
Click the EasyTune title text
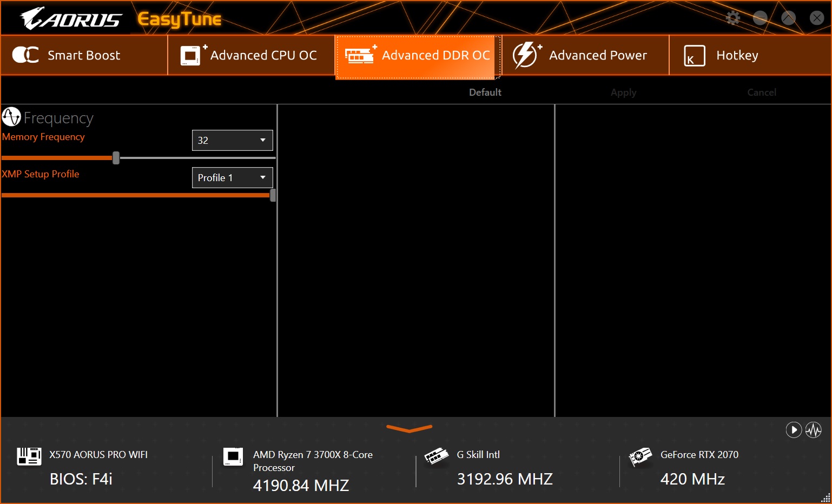(179, 19)
